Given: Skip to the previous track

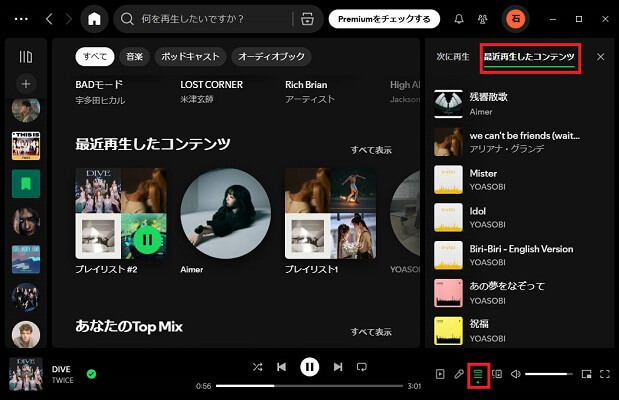Looking at the screenshot, I should [281, 367].
